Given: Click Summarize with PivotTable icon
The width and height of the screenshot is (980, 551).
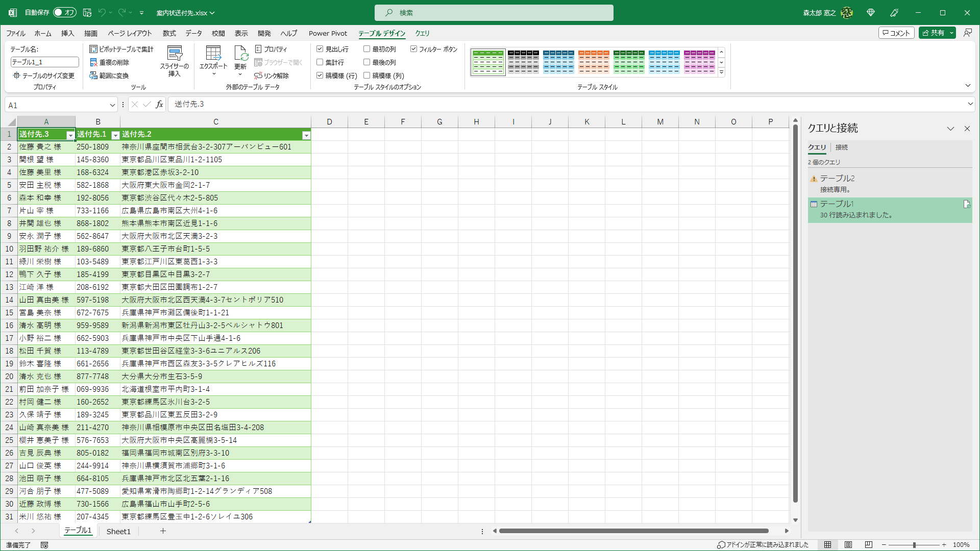Looking at the screenshot, I should [93, 49].
